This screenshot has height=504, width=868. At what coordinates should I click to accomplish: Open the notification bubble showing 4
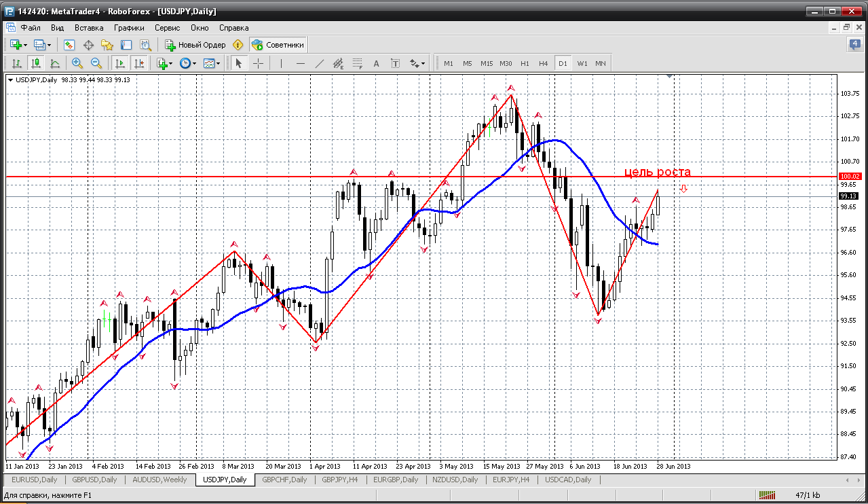(x=854, y=45)
